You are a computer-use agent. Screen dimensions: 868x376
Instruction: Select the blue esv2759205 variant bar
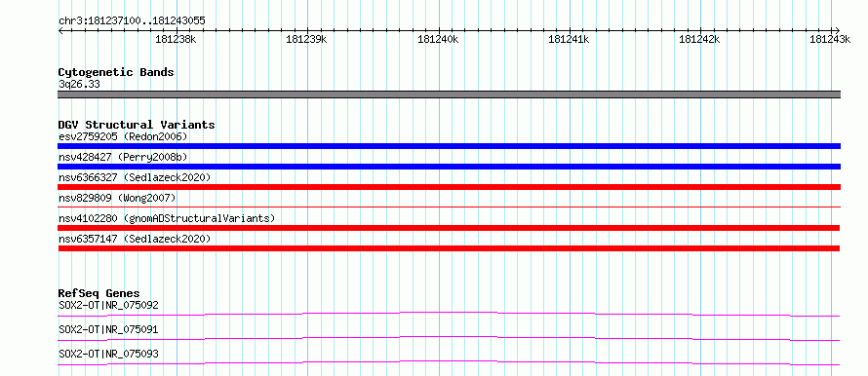449,146
